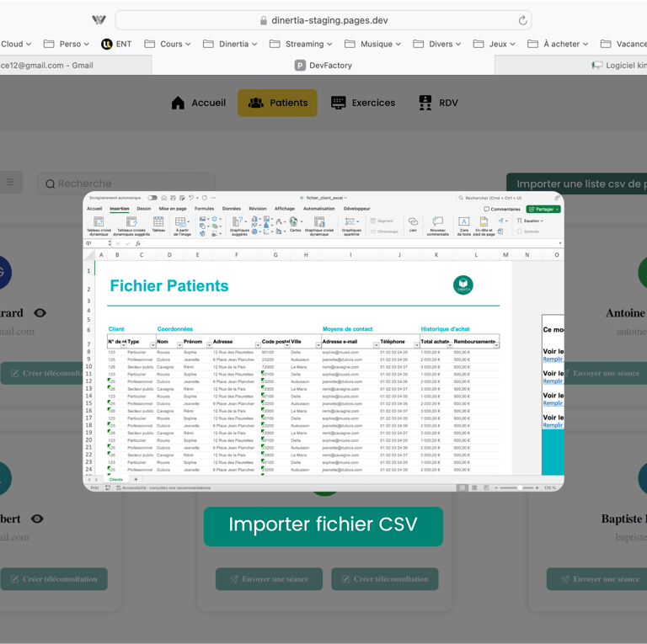Viewport: 647px width, 644px height.
Task: Click the Partager button in Excel
Action: pyautogui.click(x=543, y=209)
